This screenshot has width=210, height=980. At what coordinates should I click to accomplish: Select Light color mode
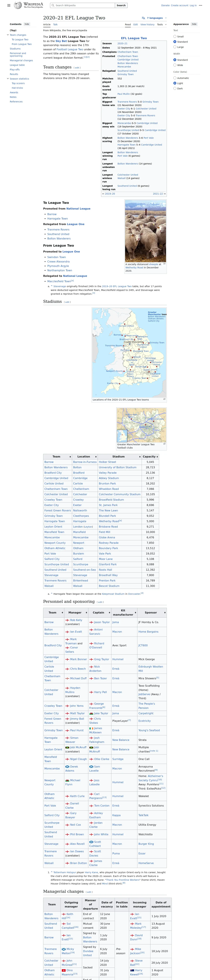[175, 83]
